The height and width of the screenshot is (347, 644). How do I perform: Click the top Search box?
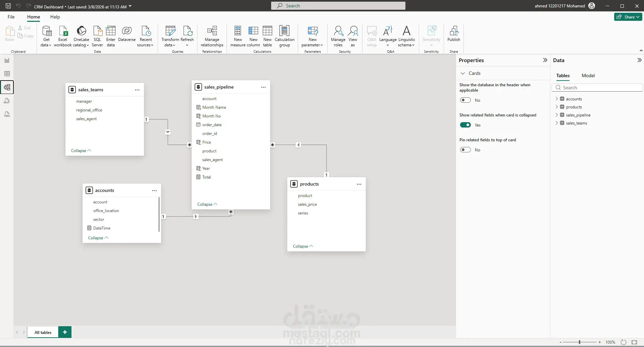(338, 6)
